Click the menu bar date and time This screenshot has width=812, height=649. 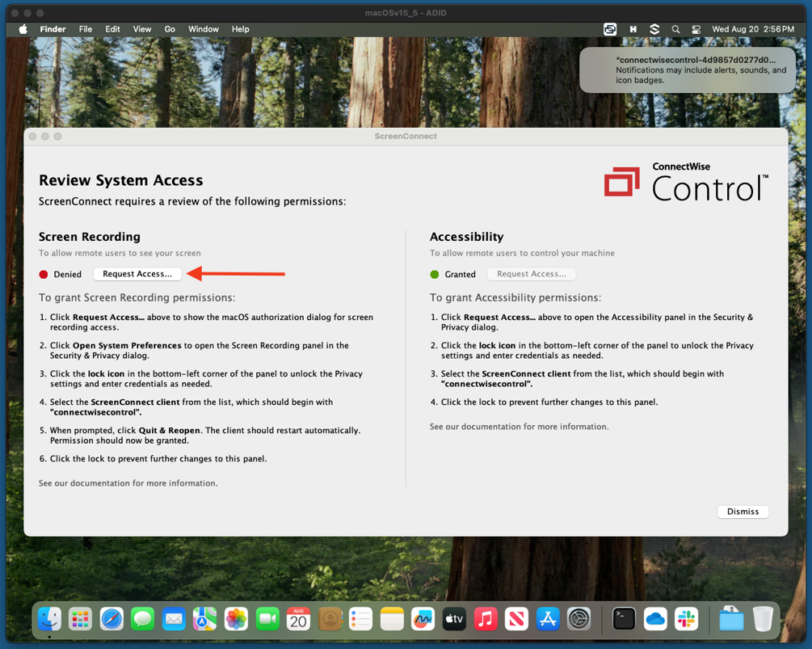(x=753, y=30)
